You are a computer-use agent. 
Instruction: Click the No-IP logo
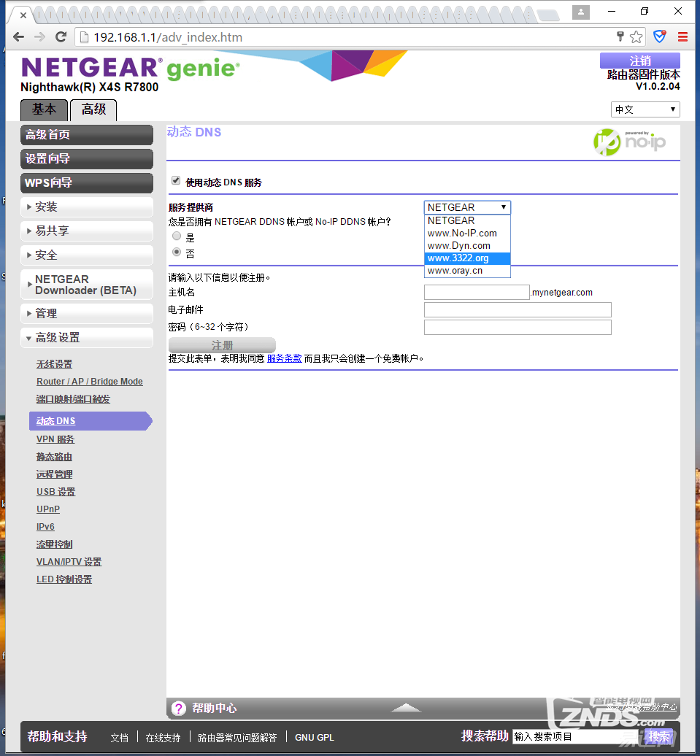629,142
